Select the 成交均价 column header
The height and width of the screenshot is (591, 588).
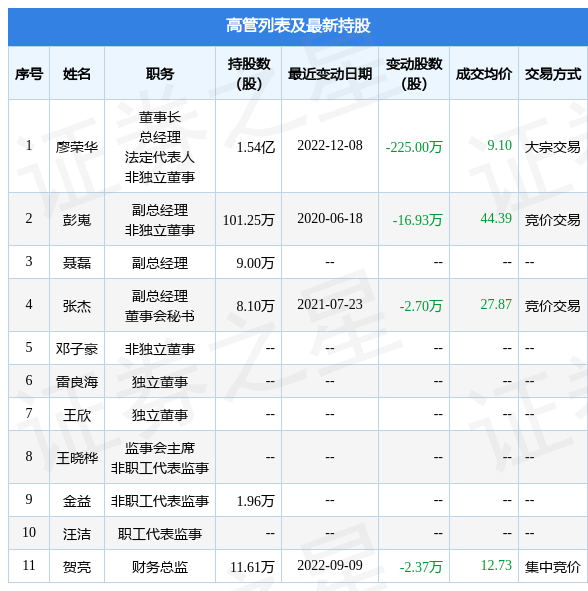[x=484, y=74]
